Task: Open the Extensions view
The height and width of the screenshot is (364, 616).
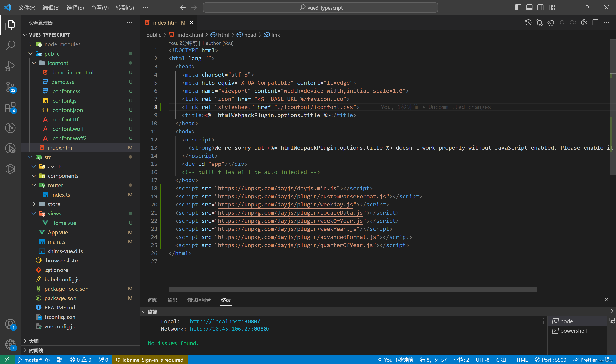Action: point(10,108)
